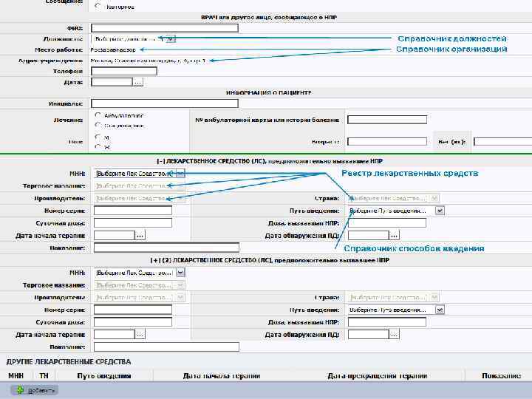The height and width of the screenshot is (399, 532).
Task: Open Страна dropdown in first drug section
Action: [434, 198]
